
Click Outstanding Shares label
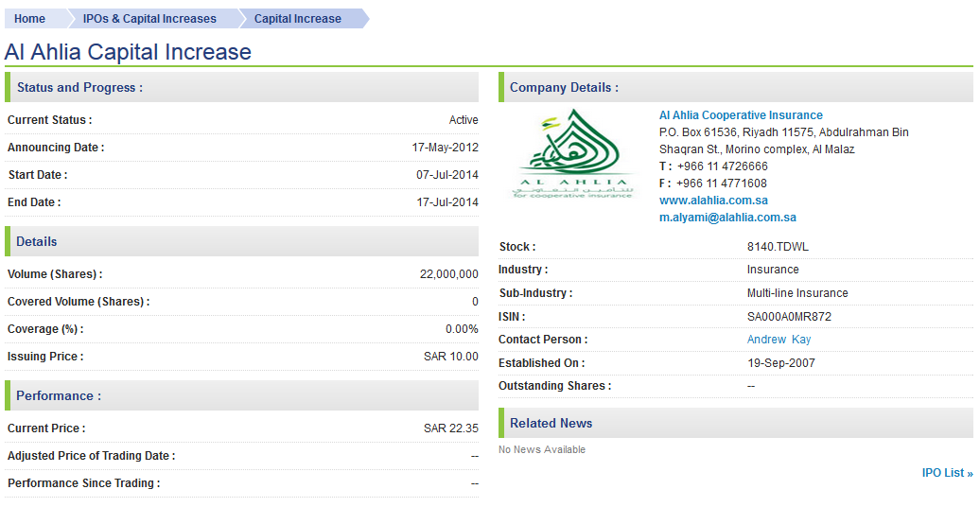[554, 386]
